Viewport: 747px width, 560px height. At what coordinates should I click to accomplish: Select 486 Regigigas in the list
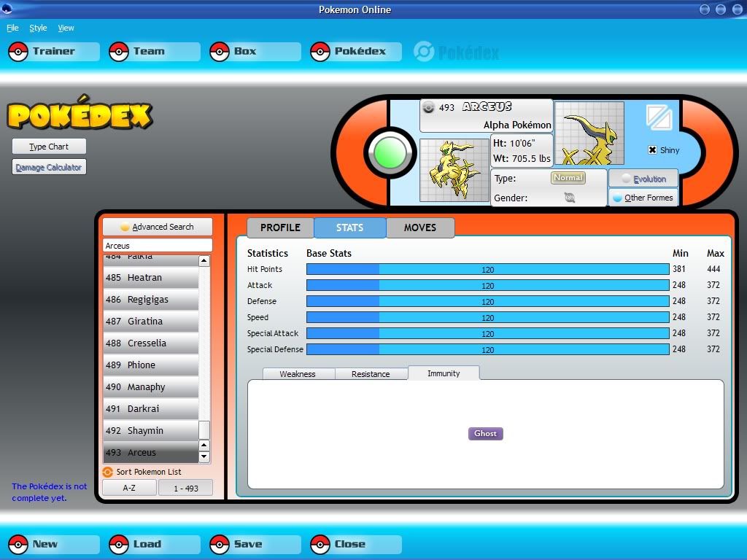[150, 300]
